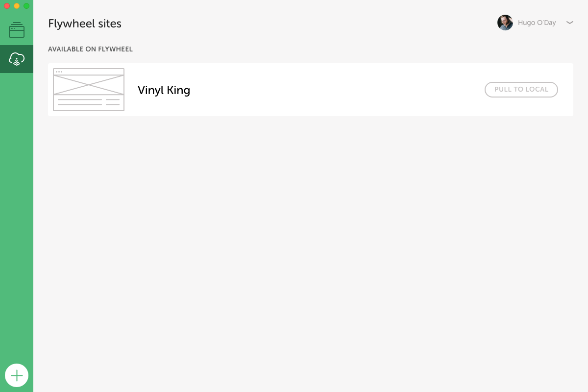588x392 pixels.
Task: Click the plus icon to add site
Action: click(17, 375)
